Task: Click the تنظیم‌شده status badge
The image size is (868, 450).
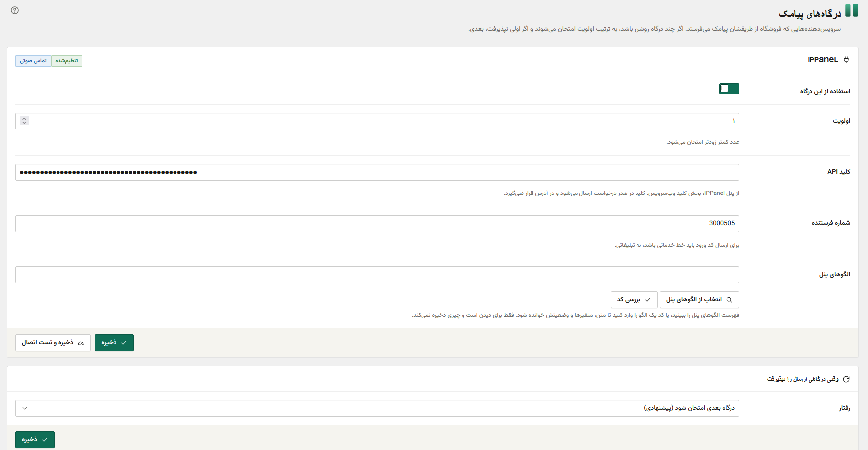Action: tap(66, 61)
